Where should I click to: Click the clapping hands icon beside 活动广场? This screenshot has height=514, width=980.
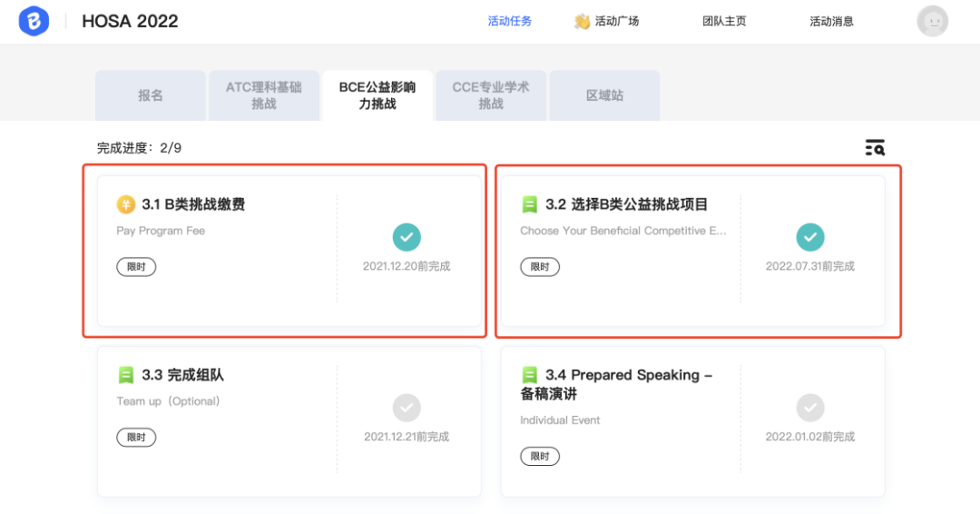tap(582, 21)
